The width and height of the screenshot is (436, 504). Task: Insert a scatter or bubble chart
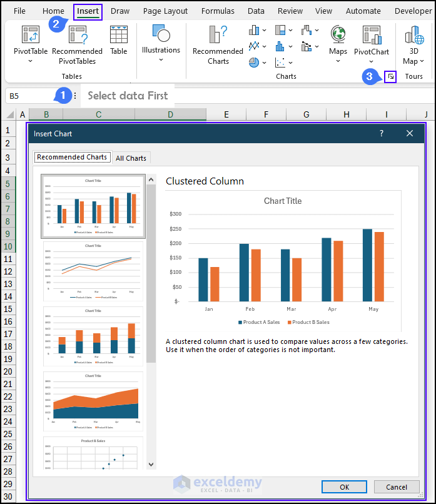tap(280, 63)
